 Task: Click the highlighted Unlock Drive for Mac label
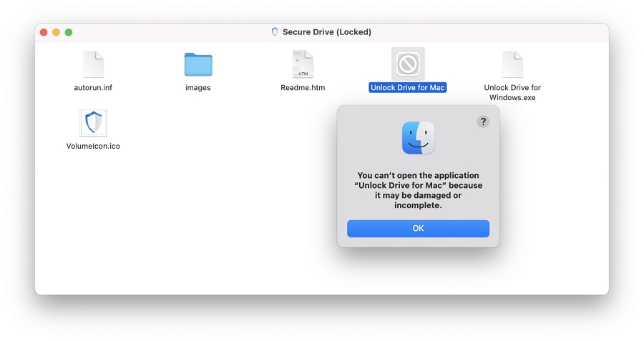click(x=407, y=88)
